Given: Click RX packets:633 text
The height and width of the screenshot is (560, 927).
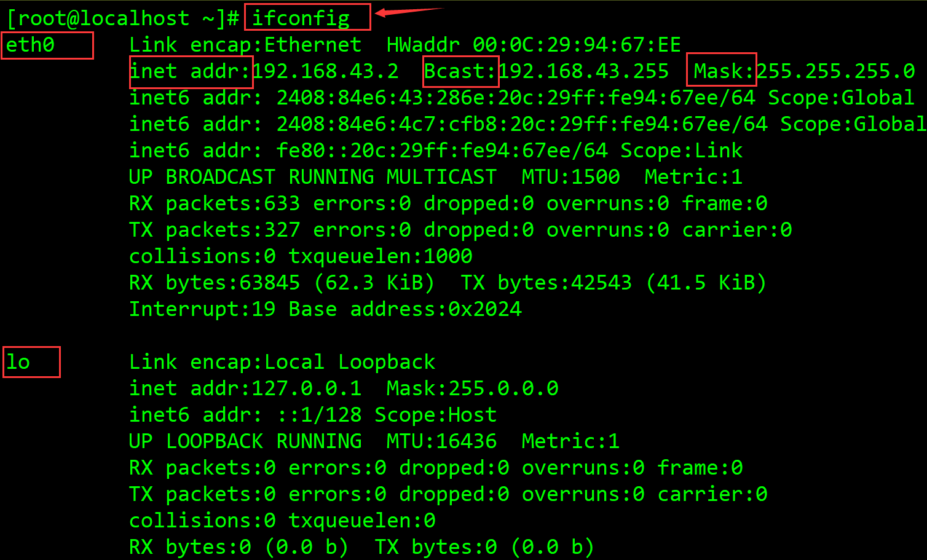Looking at the screenshot, I should click(215, 203).
